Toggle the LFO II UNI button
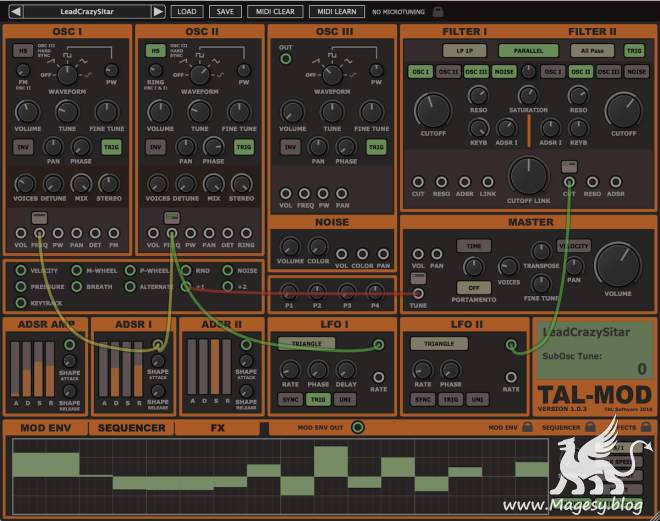The image size is (660, 521). tap(477, 399)
